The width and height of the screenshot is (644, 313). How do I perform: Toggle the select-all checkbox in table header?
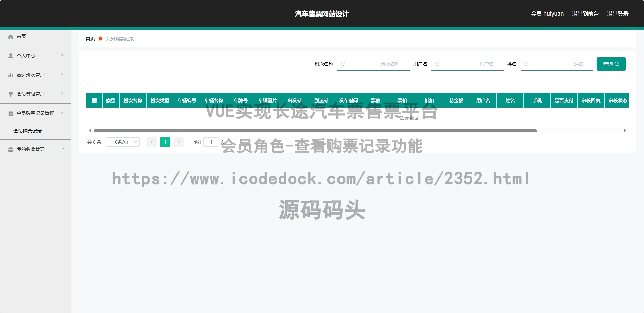[94, 101]
